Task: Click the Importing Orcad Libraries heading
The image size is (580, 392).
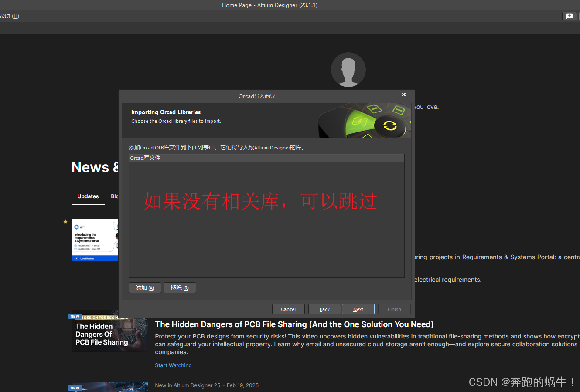Action: coord(166,112)
